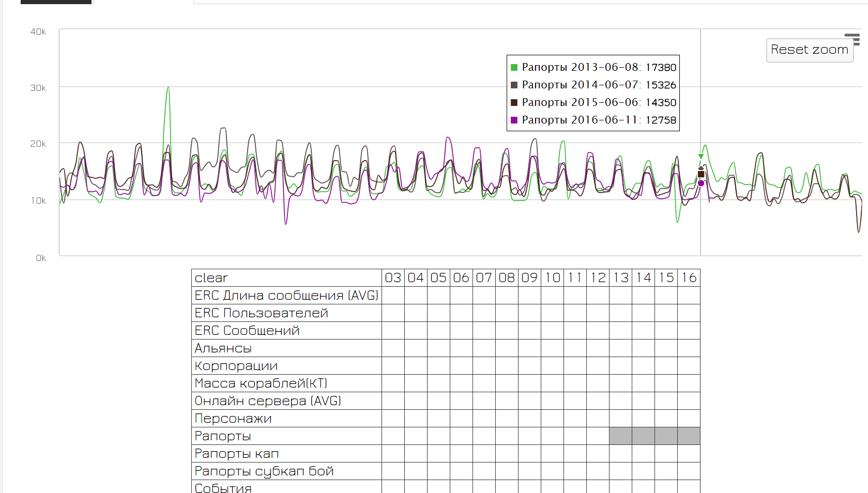This screenshot has height=493, width=868.
Task: Click the purple circle data marker on the chart
Action: 701,183
